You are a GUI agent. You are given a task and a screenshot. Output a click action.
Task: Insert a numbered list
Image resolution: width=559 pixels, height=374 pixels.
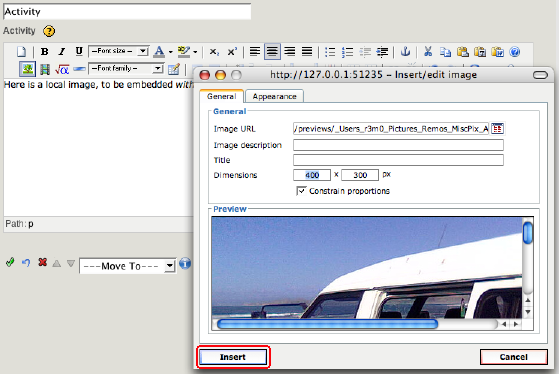coord(347,52)
